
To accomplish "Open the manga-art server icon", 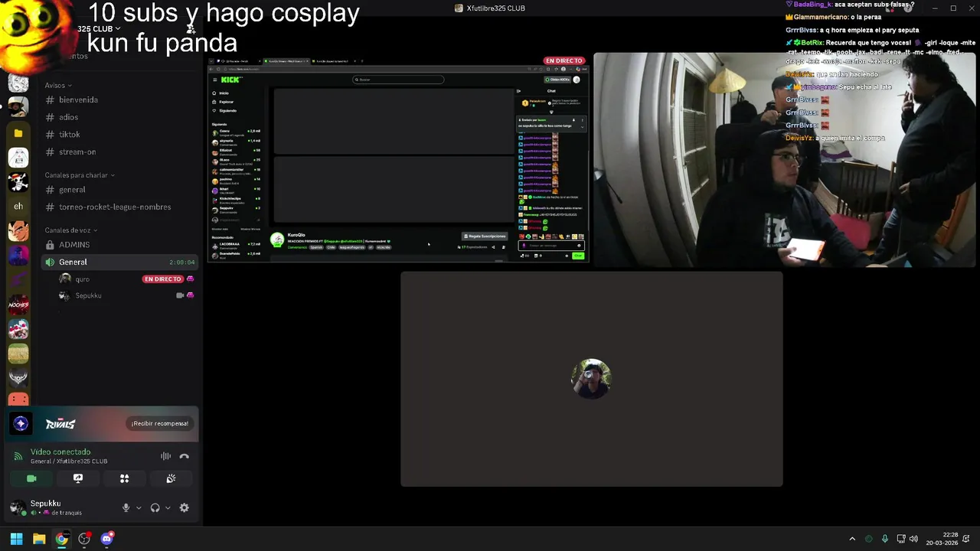I will (x=18, y=83).
